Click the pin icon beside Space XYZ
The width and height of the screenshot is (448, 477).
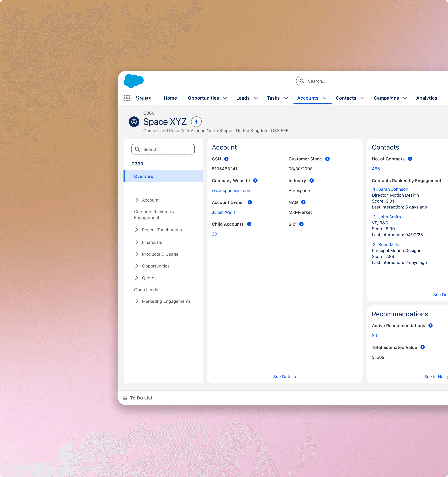[x=196, y=122]
